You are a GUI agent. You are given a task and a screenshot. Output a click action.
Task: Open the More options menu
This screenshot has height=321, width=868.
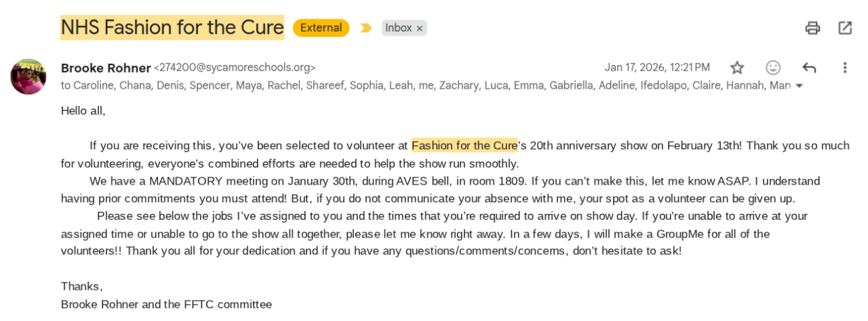[x=845, y=67]
